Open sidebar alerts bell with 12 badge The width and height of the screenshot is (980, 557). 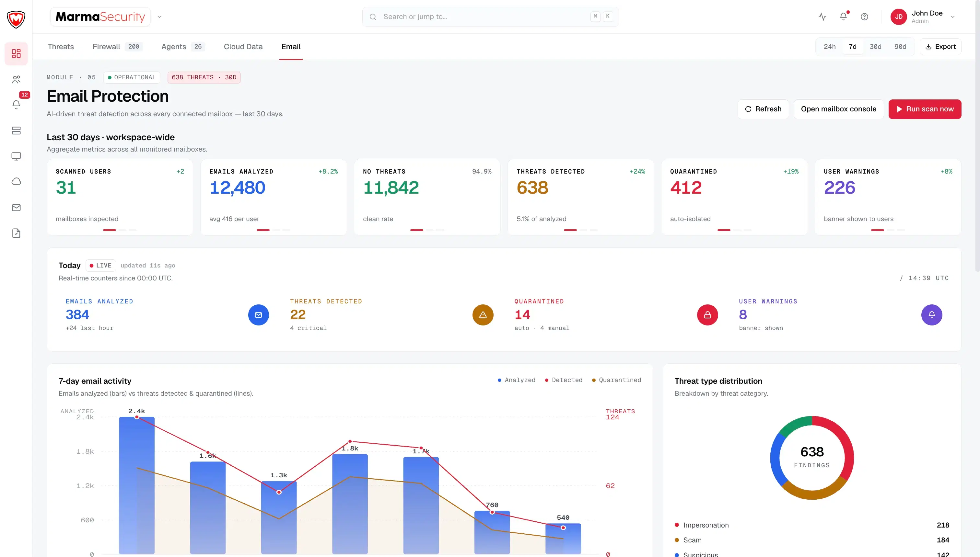pos(16,104)
